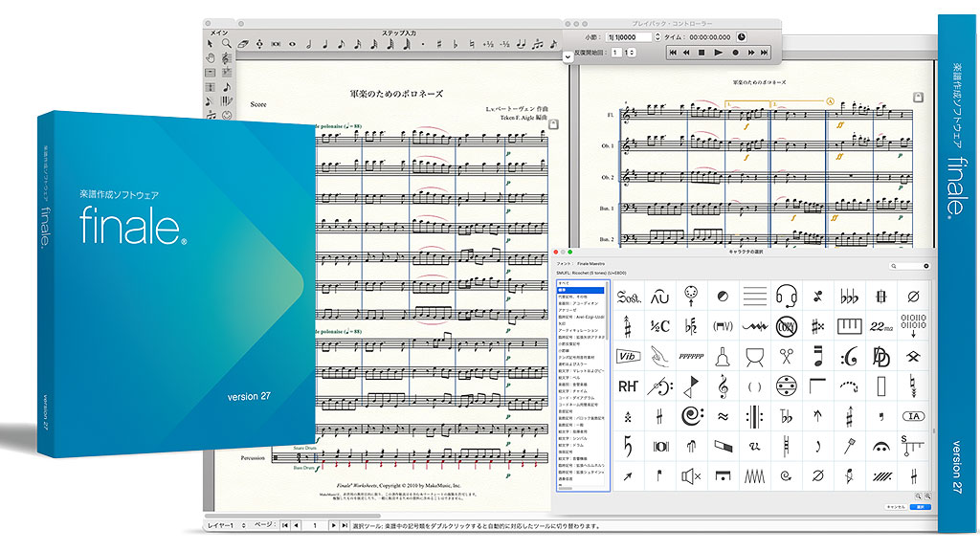The height and width of the screenshot is (551, 980).
Task: Go to the first page
Action: (x=285, y=526)
